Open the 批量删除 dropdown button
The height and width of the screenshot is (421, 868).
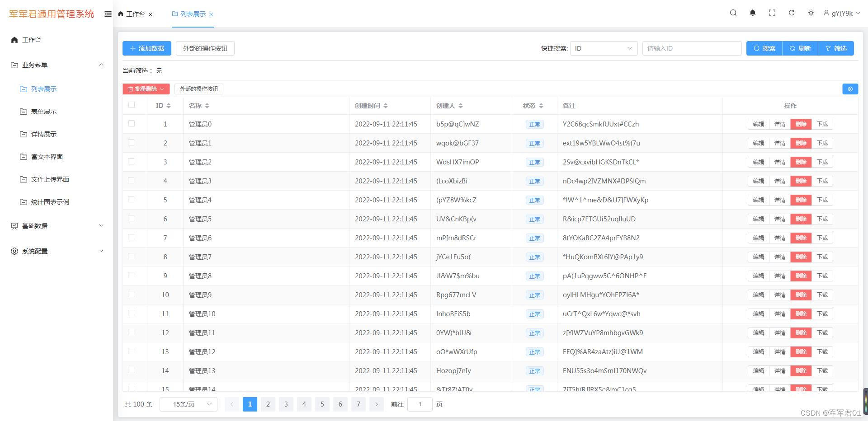pos(146,89)
